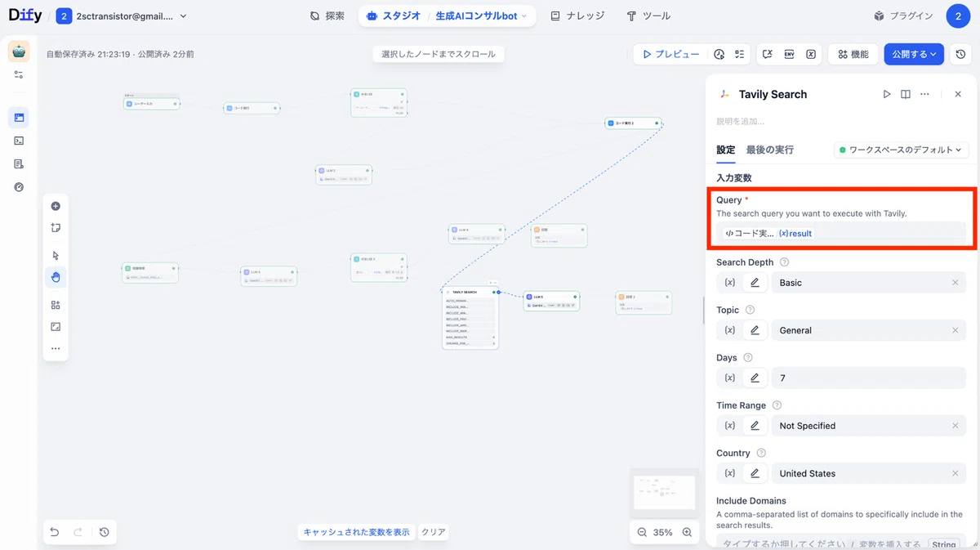Toggle variable mode for Time Range

(x=730, y=426)
